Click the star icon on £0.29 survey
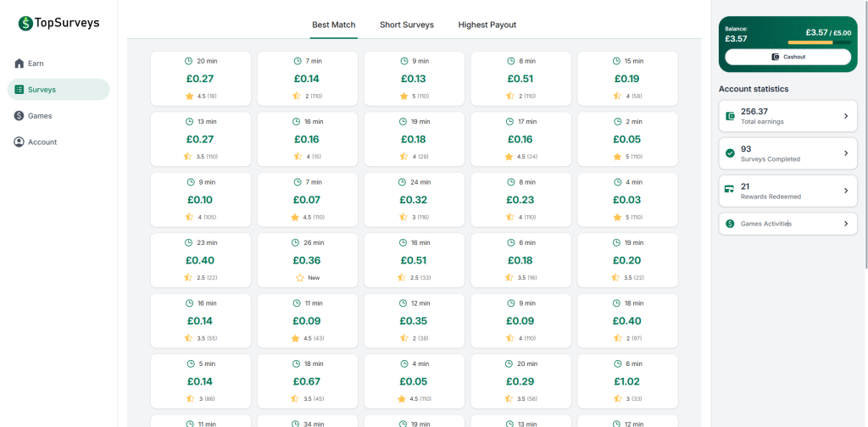868x427 pixels. pos(509,398)
